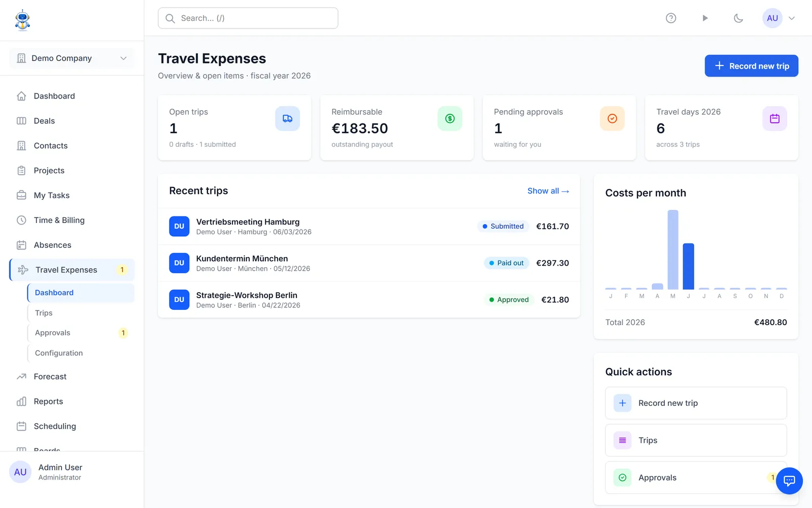Click the small April bar in chart
The width and height of the screenshot is (812, 508).
(x=657, y=287)
